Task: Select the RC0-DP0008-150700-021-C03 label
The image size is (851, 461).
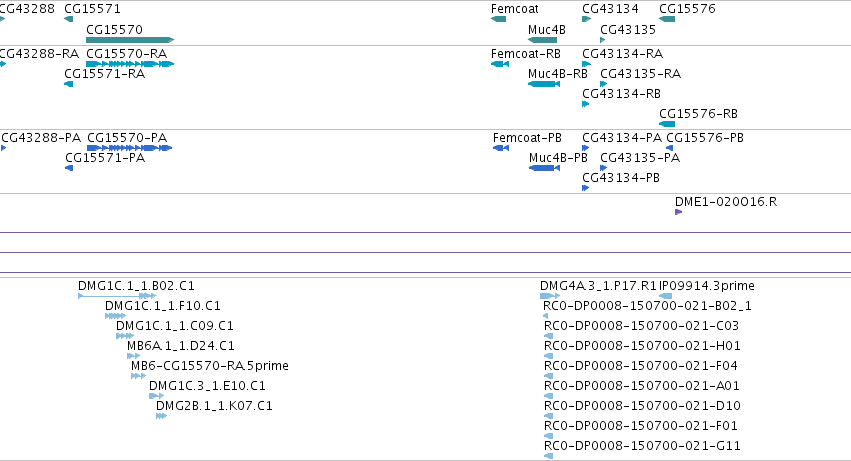Action: pyautogui.click(x=642, y=326)
